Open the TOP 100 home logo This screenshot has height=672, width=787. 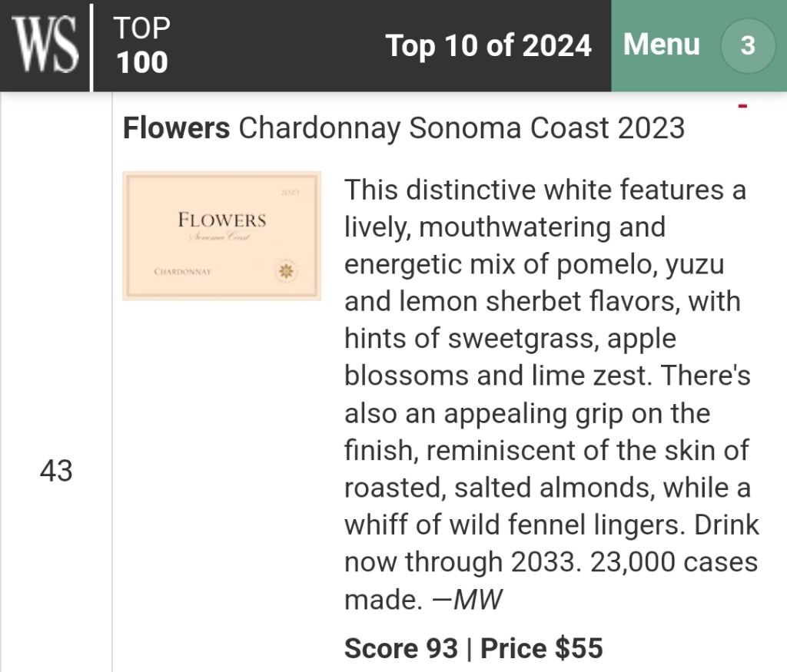142,45
